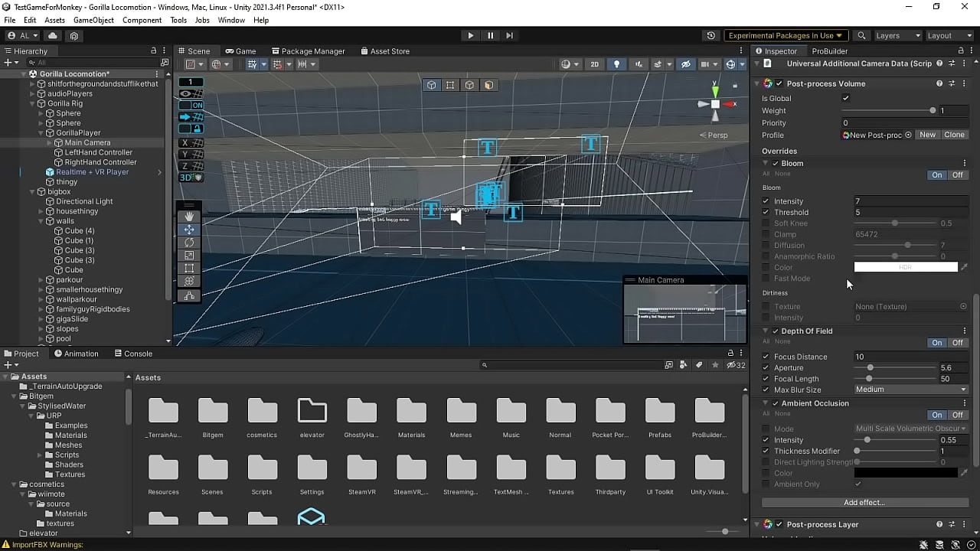Open the Max Blur Size dropdown set to Medium
Screen dimensions: 980x551
[911, 390]
